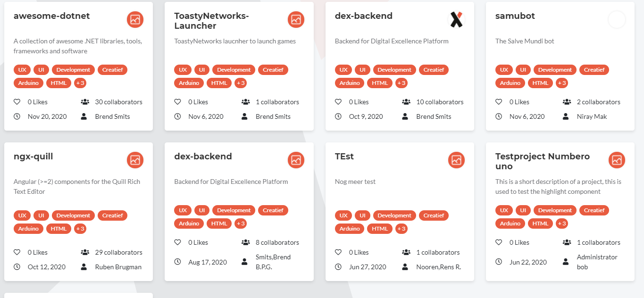Toggle like on the ngx-quill project
644x298 pixels.
17,252
